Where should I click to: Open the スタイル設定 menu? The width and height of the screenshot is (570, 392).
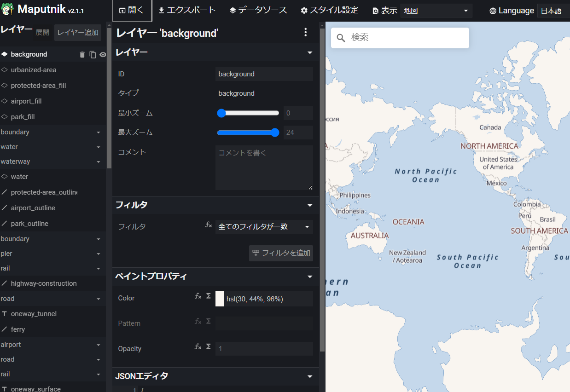click(329, 11)
